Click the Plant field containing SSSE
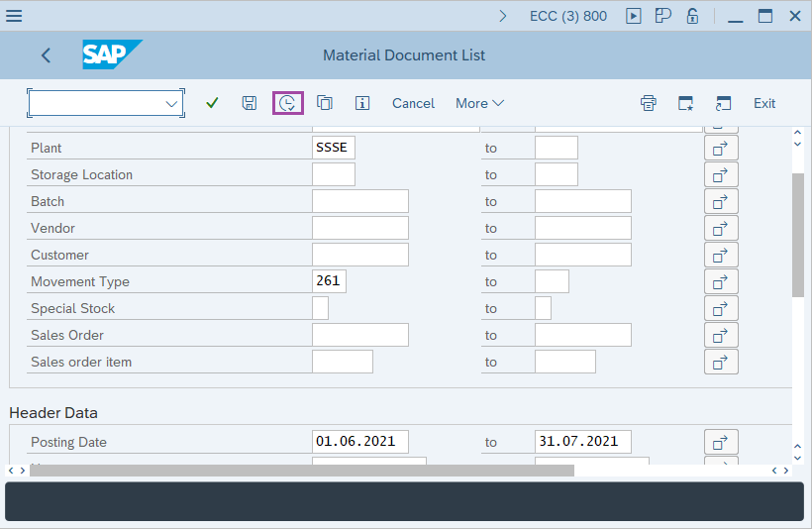Screen dimensions: 812x529 pyautogui.click(x=334, y=148)
